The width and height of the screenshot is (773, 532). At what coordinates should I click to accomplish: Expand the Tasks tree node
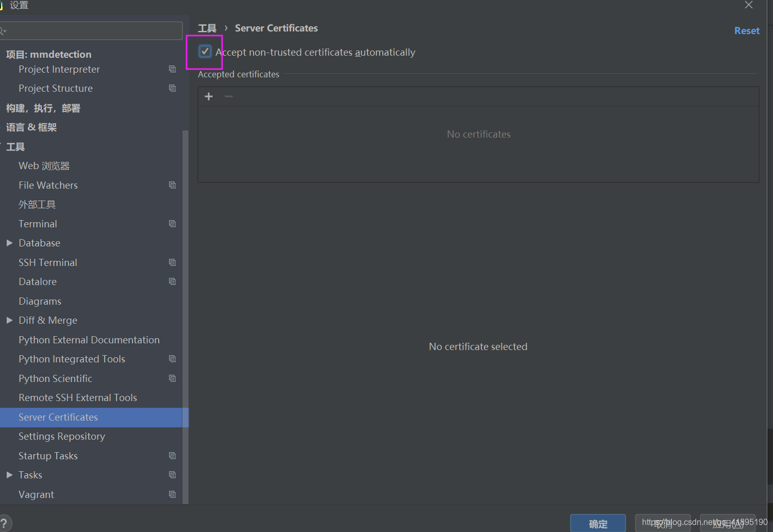(9, 475)
